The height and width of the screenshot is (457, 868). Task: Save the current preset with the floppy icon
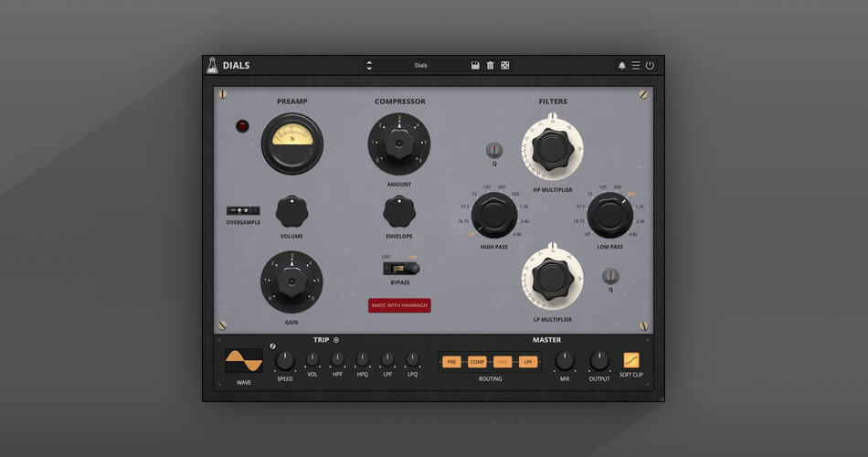point(475,66)
